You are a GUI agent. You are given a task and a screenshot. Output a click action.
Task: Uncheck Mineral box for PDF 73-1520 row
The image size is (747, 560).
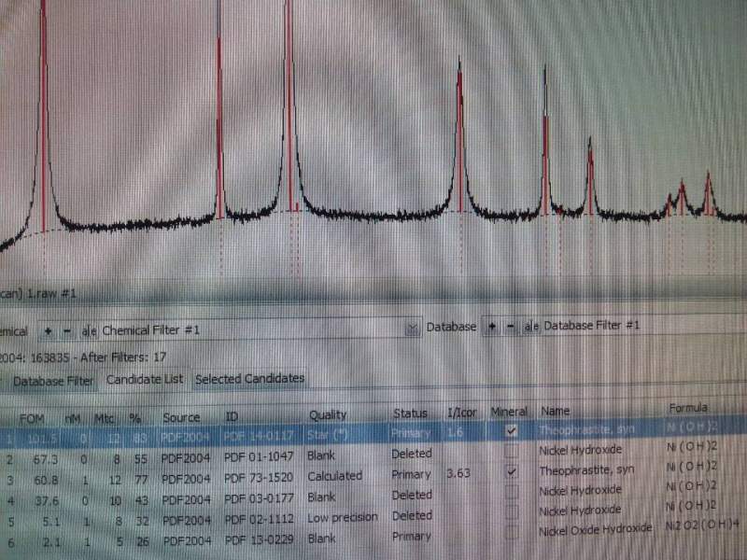click(511, 472)
